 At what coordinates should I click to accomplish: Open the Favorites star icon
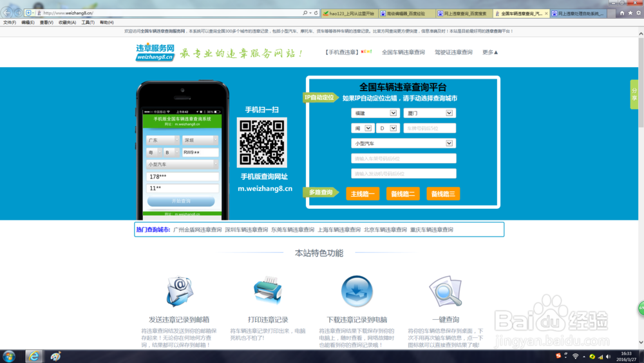point(630,13)
